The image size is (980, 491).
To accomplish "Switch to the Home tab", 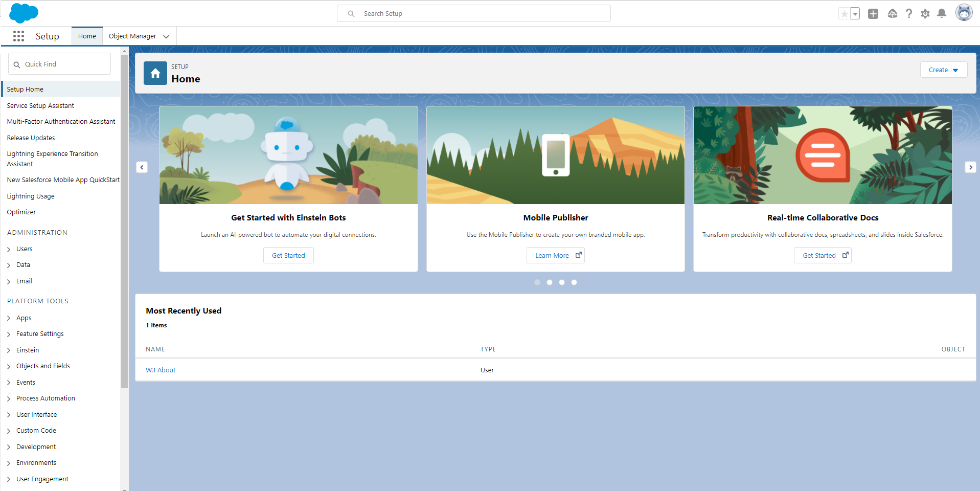I will click(x=87, y=36).
